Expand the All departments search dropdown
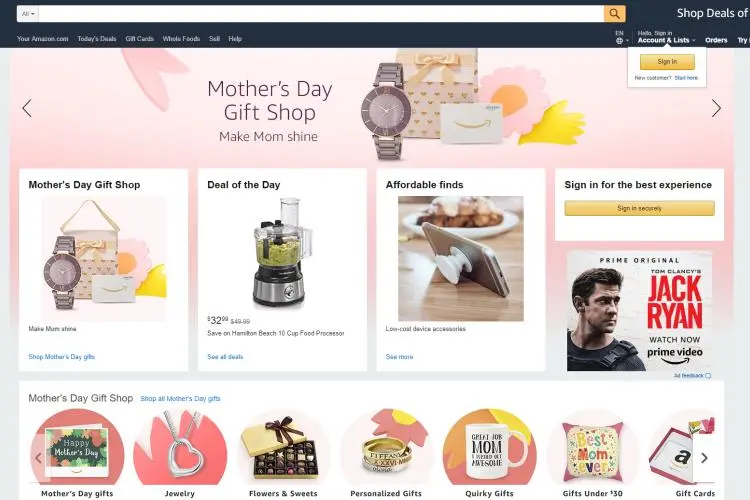 click(28, 14)
